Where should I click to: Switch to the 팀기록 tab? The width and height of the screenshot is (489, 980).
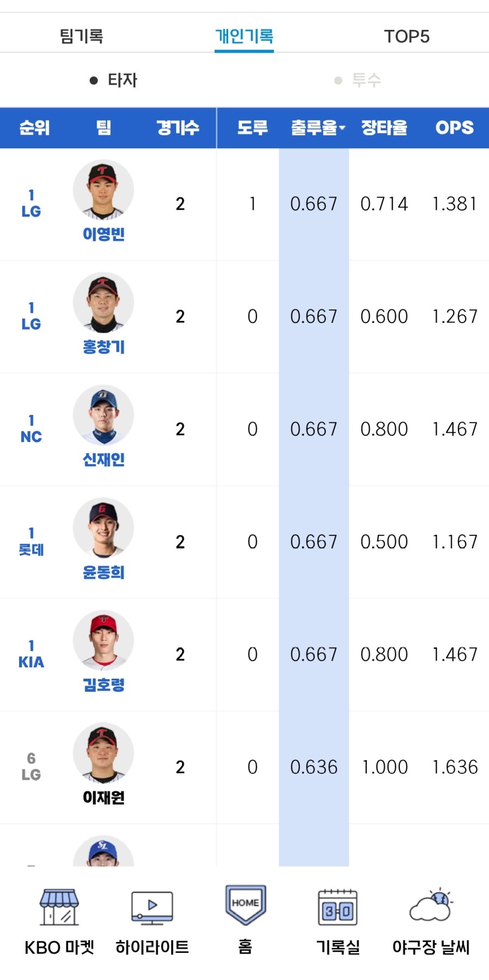tap(81, 36)
